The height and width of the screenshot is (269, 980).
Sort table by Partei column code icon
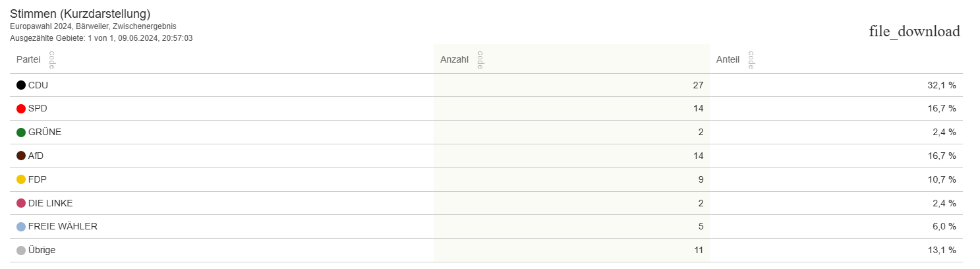52,60
